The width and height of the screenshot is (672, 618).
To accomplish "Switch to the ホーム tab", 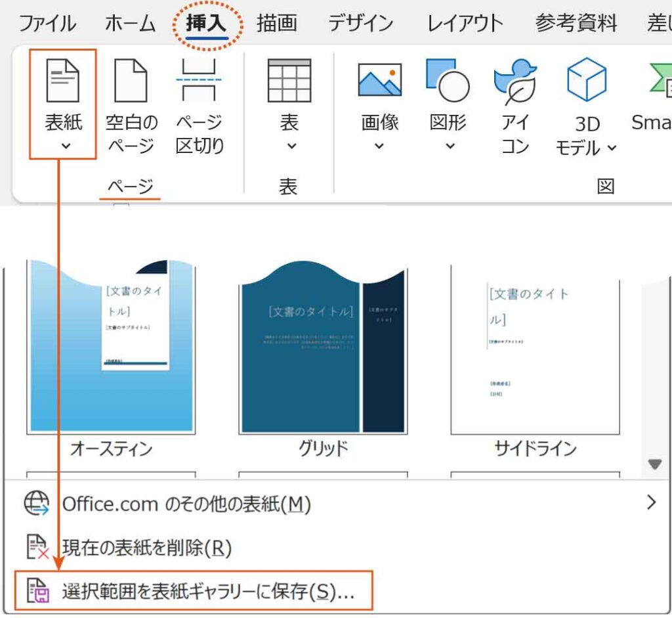I will click(130, 24).
